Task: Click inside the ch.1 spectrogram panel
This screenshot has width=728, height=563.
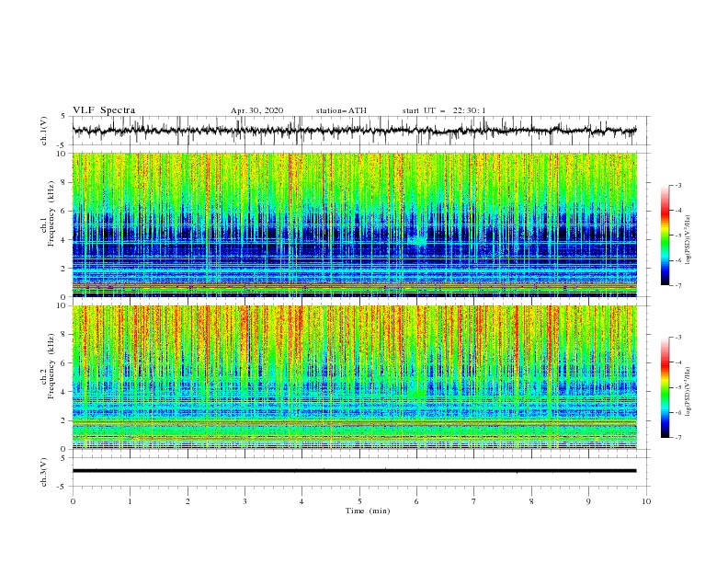Action: 354,224
